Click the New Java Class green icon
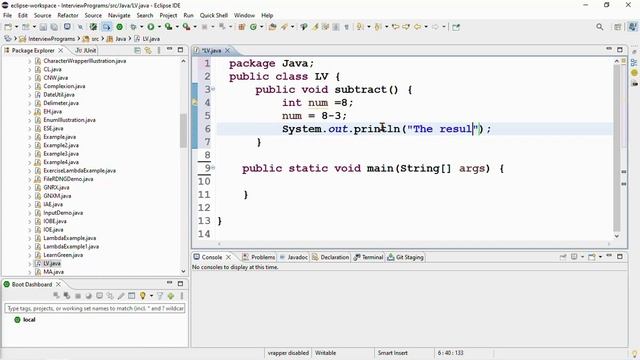640x360 pixels. [253, 27]
